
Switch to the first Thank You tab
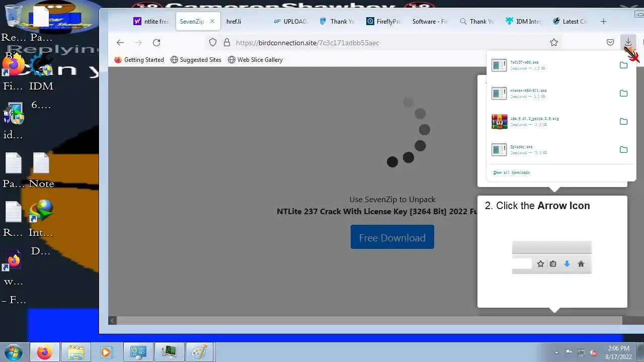tap(337, 22)
